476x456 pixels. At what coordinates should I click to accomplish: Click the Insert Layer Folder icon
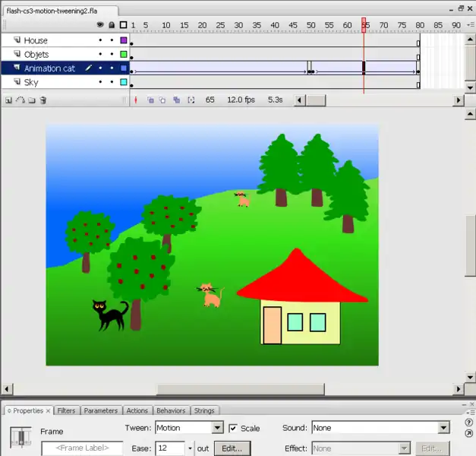pyautogui.click(x=31, y=100)
